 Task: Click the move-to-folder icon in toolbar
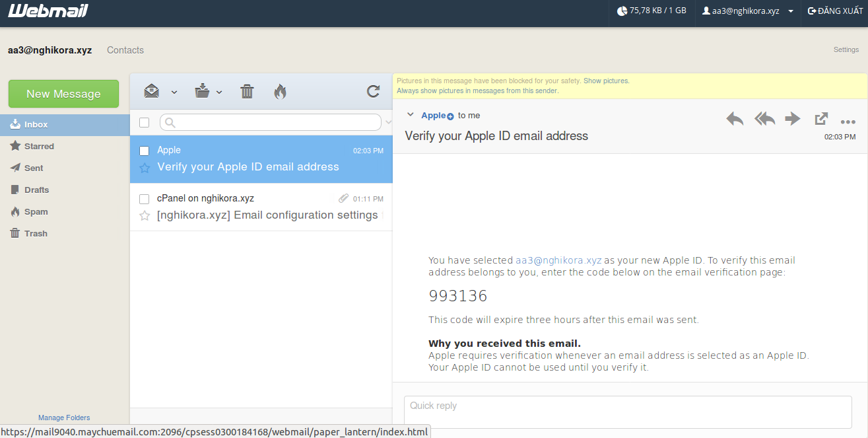202,91
